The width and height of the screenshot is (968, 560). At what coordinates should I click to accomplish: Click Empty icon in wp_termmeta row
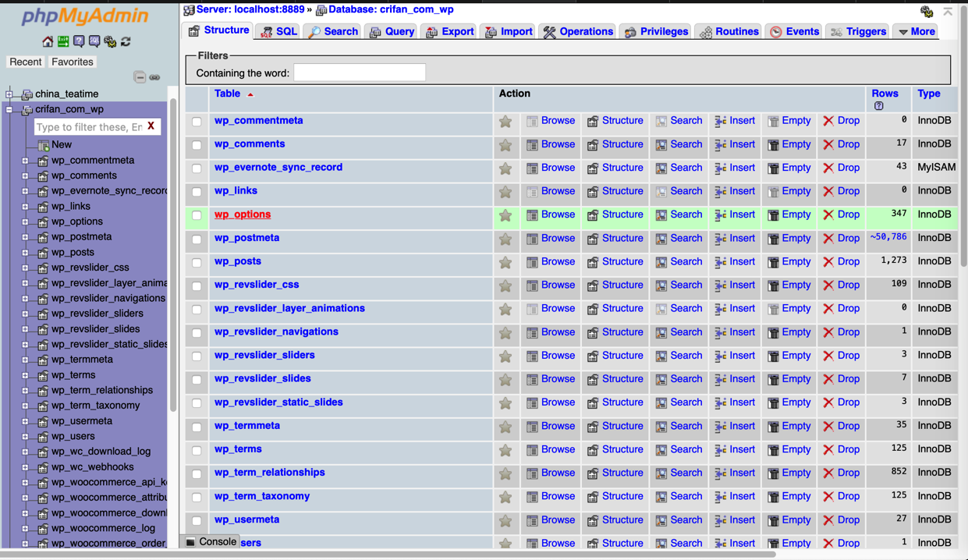click(773, 427)
